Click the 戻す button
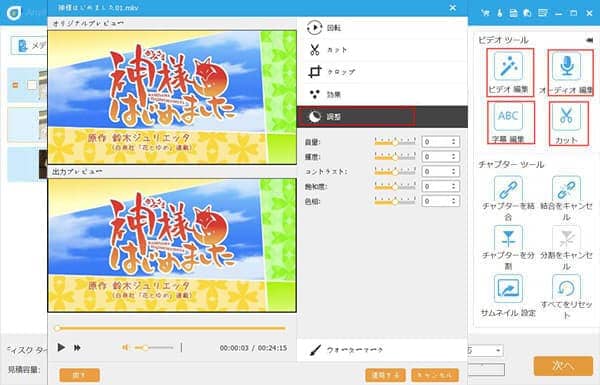This screenshot has width=600, height=385. click(x=80, y=375)
